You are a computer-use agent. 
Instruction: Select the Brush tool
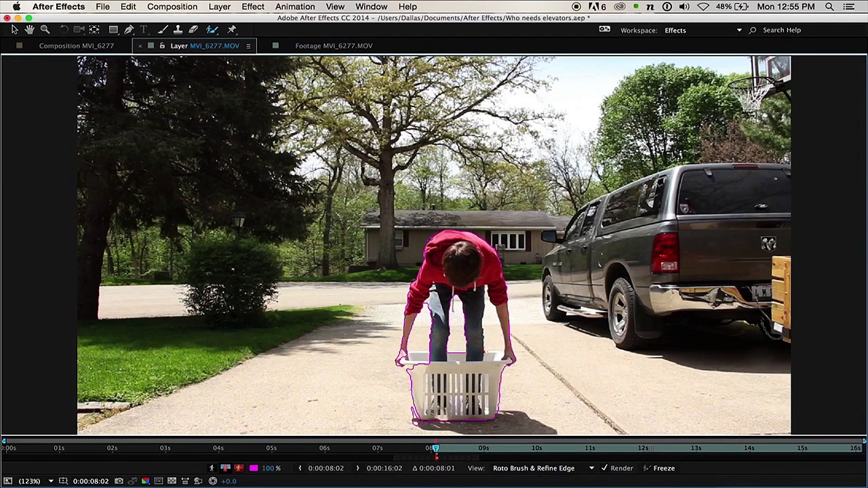(x=163, y=30)
